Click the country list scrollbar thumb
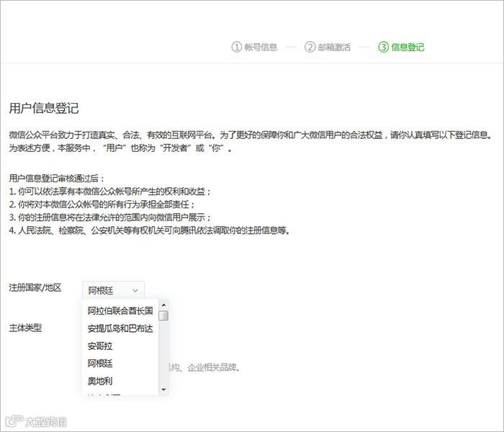The image size is (504, 432). [163, 315]
